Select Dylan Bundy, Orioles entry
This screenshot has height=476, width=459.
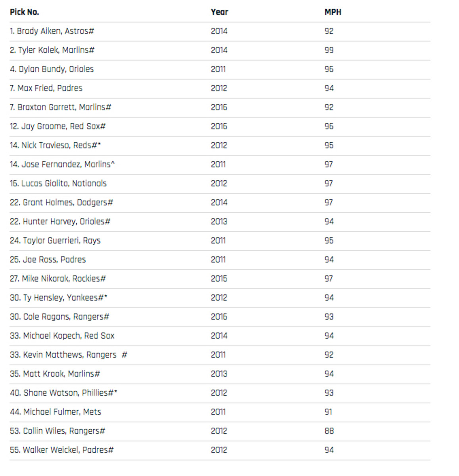[52, 69]
